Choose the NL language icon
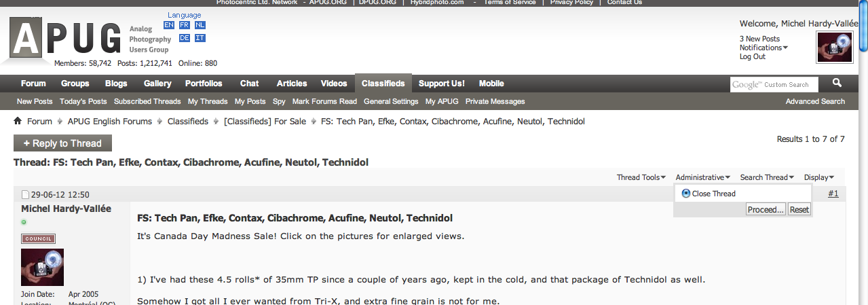The height and width of the screenshot is (305, 868). pos(200,25)
